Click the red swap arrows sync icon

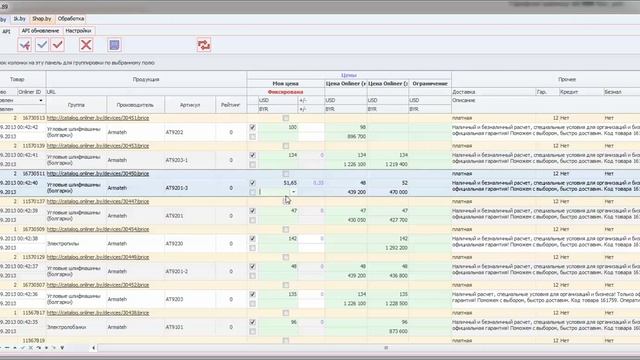click(204, 45)
